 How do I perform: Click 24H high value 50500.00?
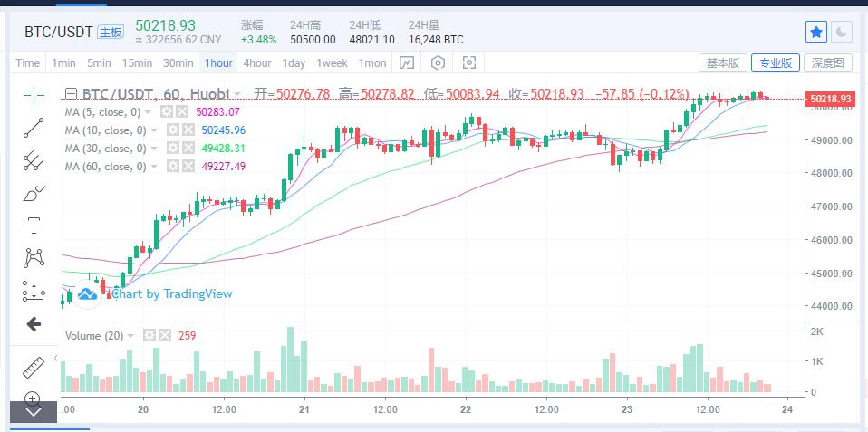[313, 40]
